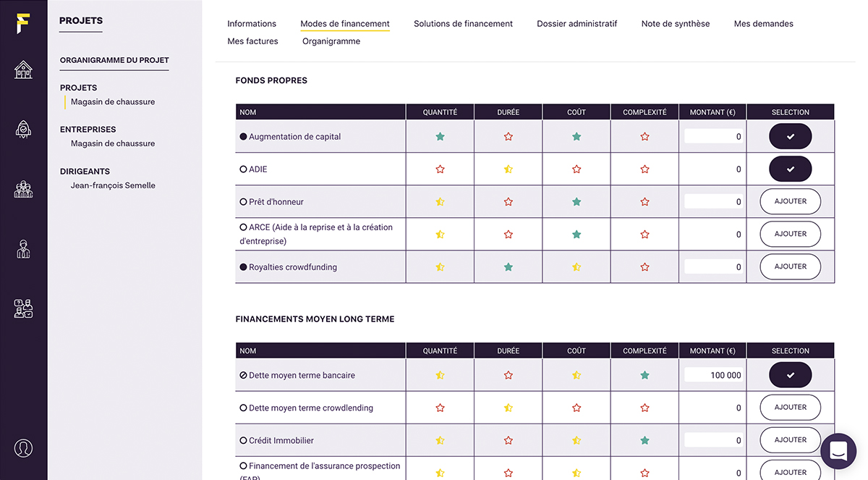Open the rocket icon in sidebar
Screen dimensions: 868x480
tap(23, 129)
